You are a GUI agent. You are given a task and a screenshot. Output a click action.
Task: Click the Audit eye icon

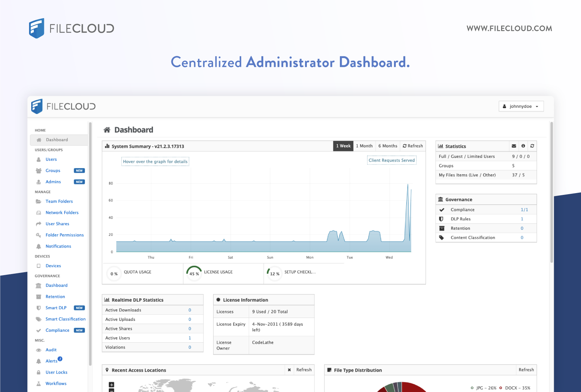click(38, 350)
